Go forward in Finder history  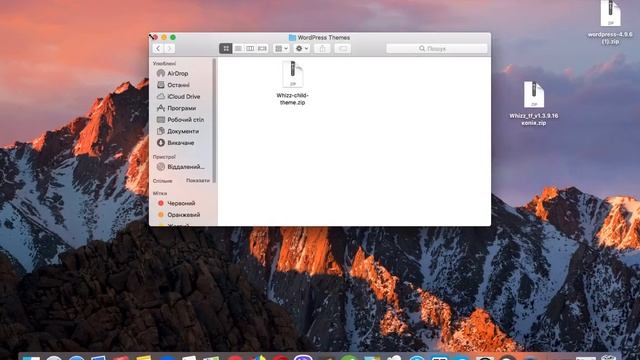tap(169, 49)
